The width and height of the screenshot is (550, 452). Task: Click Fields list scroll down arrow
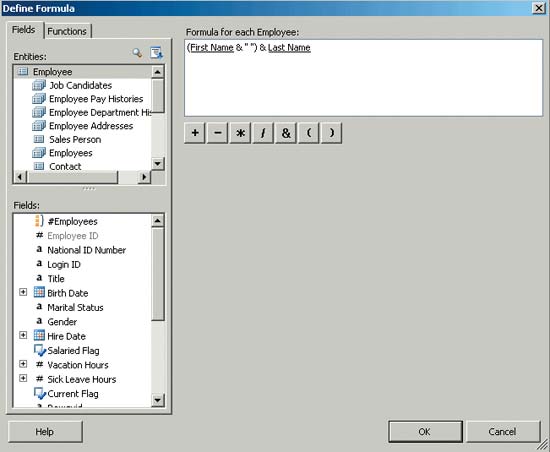158,400
